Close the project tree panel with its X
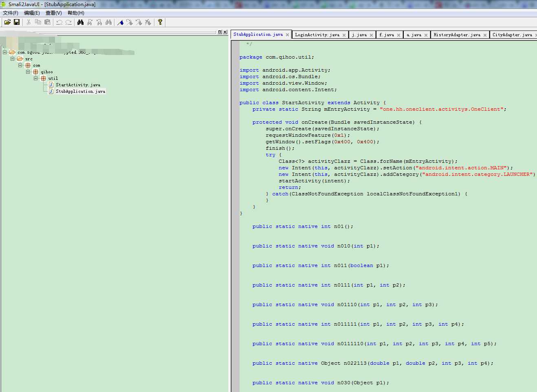This screenshot has width=537, height=392. click(x=225, y=32)
